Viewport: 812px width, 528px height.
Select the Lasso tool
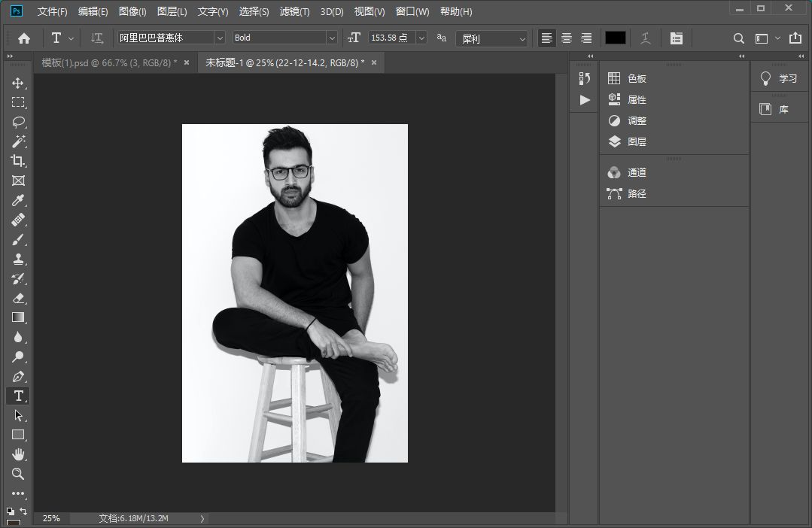18,122
